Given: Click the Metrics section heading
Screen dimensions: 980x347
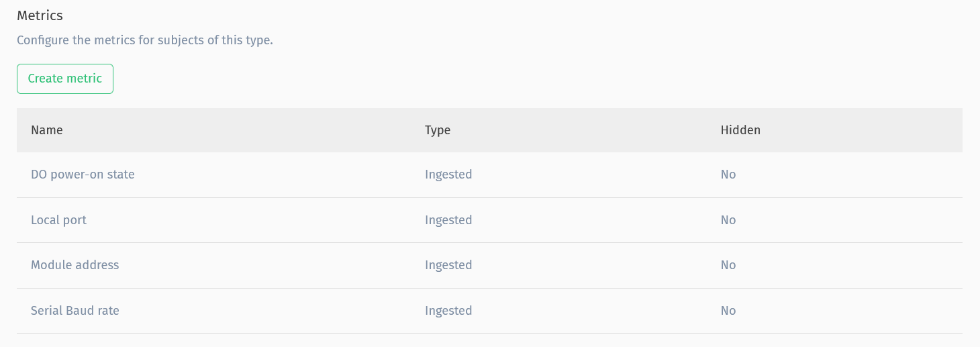Looking at the screenshot, I should 40,15.
